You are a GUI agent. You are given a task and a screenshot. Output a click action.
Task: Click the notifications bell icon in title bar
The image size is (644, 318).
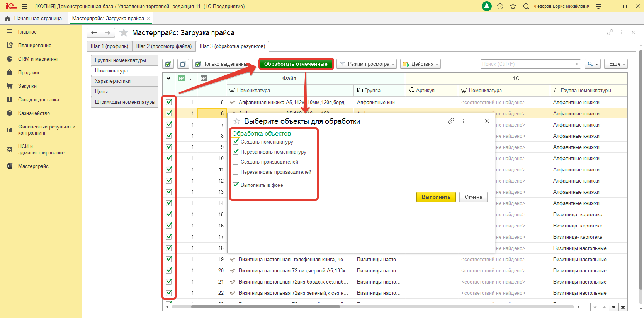coord(487,7)
